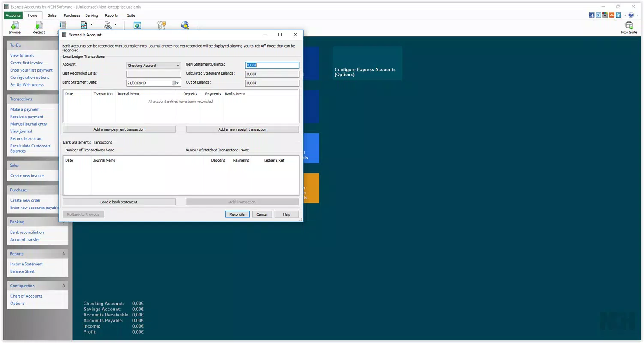This screenshot has width=644, height=343.
Task: Open the Account combo box showing Checking Account
Action: click(x=153, y=66)
